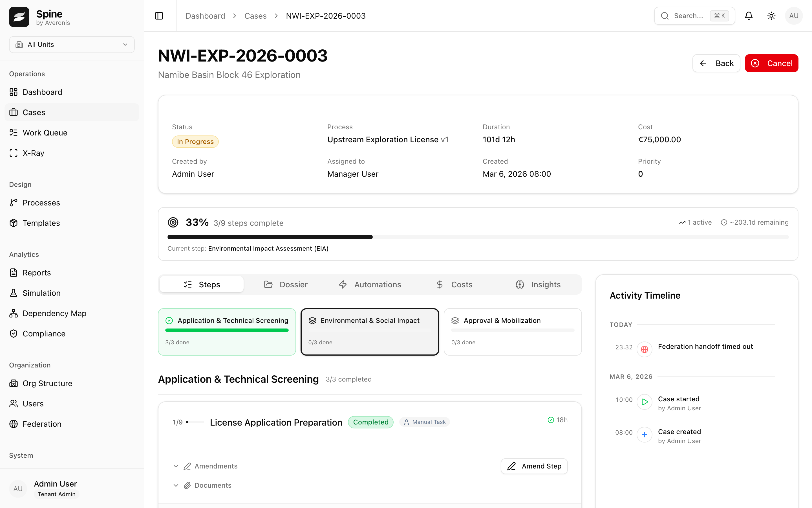This screenshot has height=508, width=812.
Task: Click the Simulation flask icon
Action: (x=14, y=293)
